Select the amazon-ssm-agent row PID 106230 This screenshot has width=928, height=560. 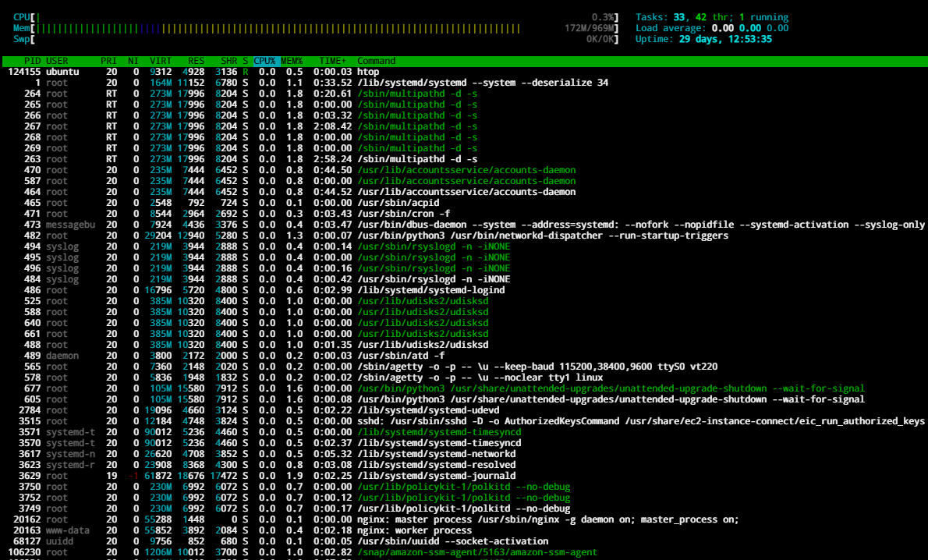pos(464,552)
